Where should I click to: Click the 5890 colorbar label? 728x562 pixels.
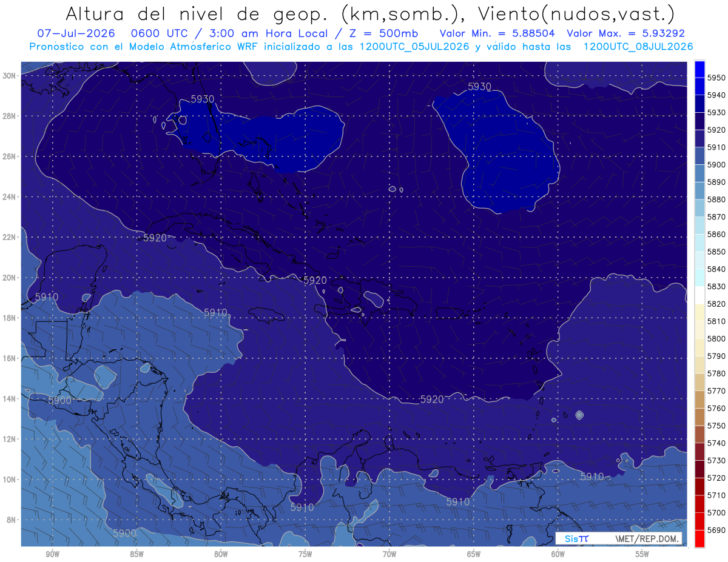click(x=716, y=182)
